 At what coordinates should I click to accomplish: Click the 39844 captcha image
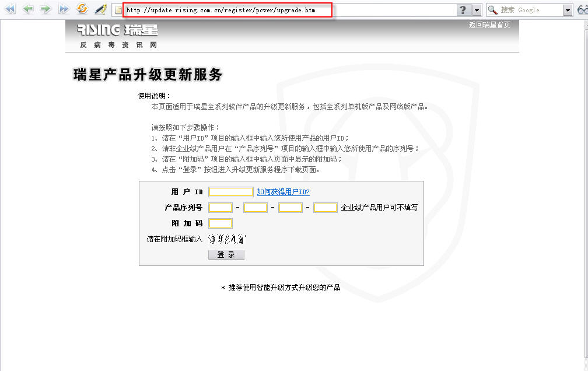tap(227, 239)
